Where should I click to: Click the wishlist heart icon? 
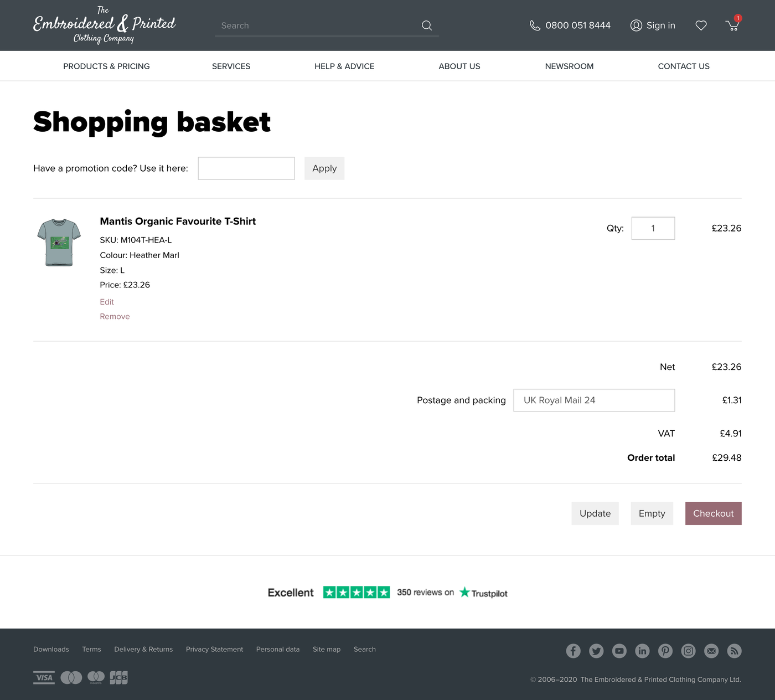(x=701, y=25)
